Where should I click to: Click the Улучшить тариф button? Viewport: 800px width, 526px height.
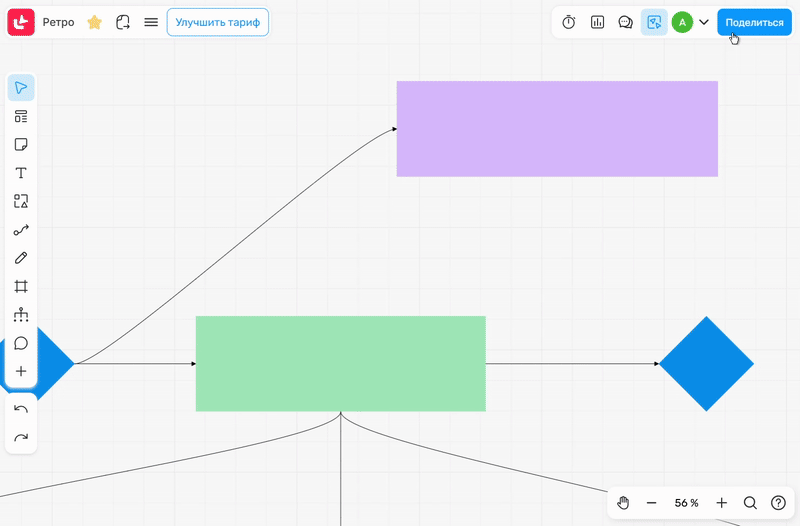tap(217, 22)
